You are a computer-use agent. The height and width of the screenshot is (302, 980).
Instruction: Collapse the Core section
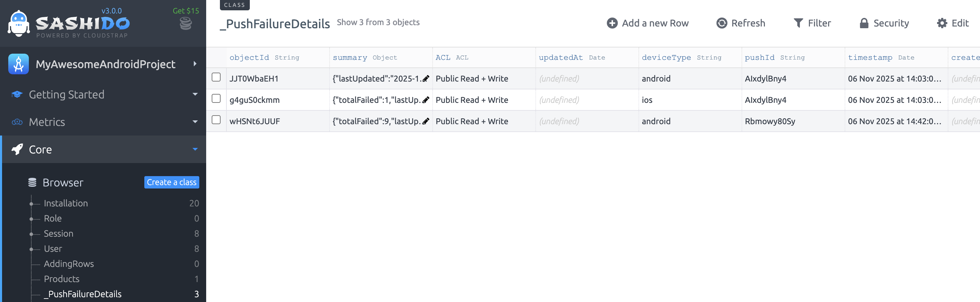(x=195, y=149)
